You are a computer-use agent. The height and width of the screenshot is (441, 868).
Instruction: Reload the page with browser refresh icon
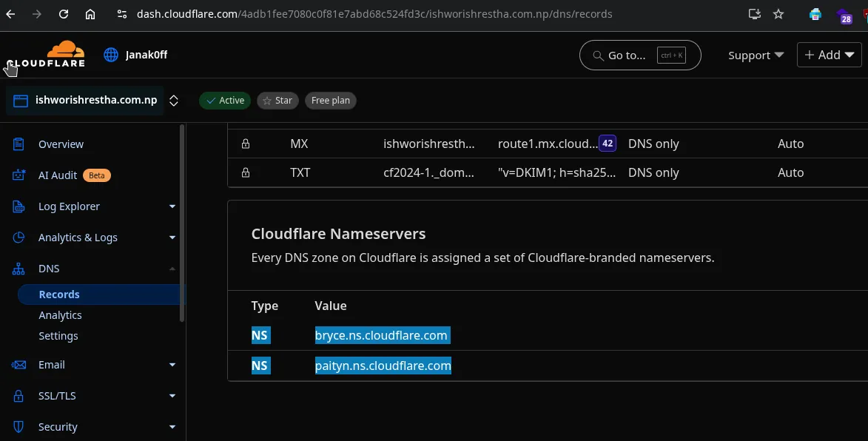click(x=64, y=14)
